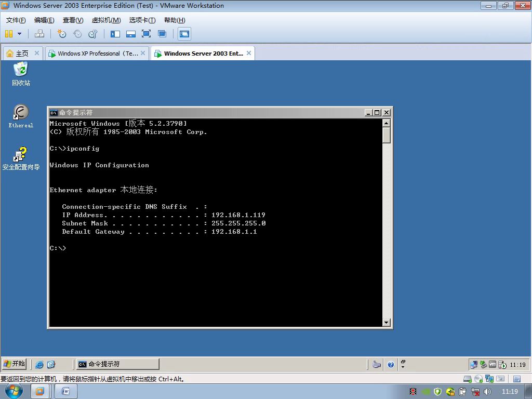Click the guest taskbar clock 11:19
532x399 pixels.
518,365
